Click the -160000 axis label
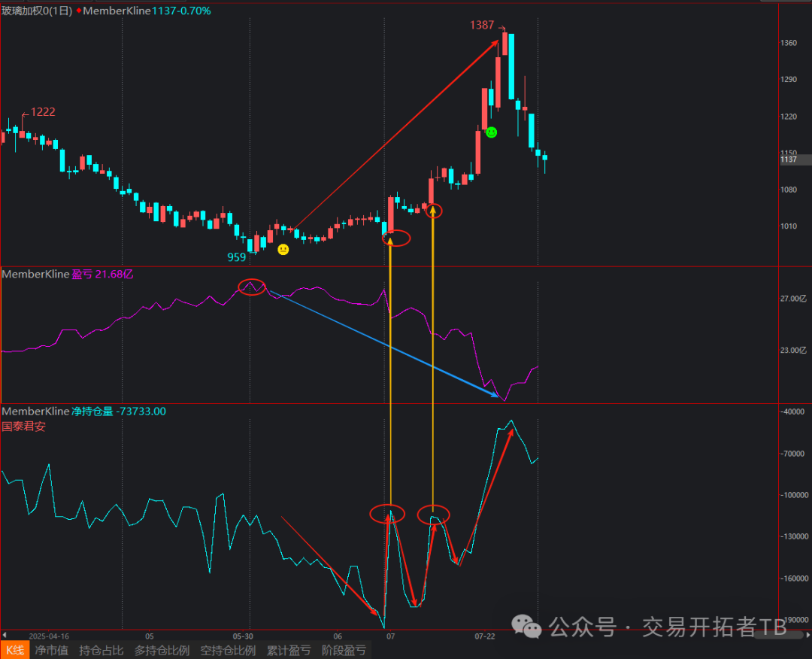Screen dimensions: 812x659 tap(795, 579)
